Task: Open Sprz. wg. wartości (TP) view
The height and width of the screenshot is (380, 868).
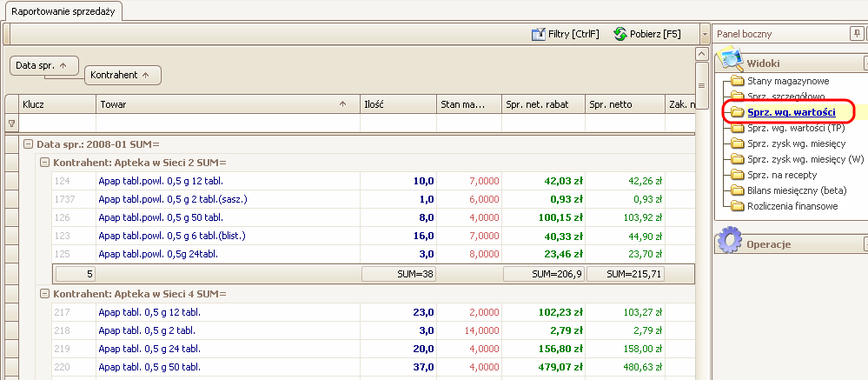Action: click(796, 128)
